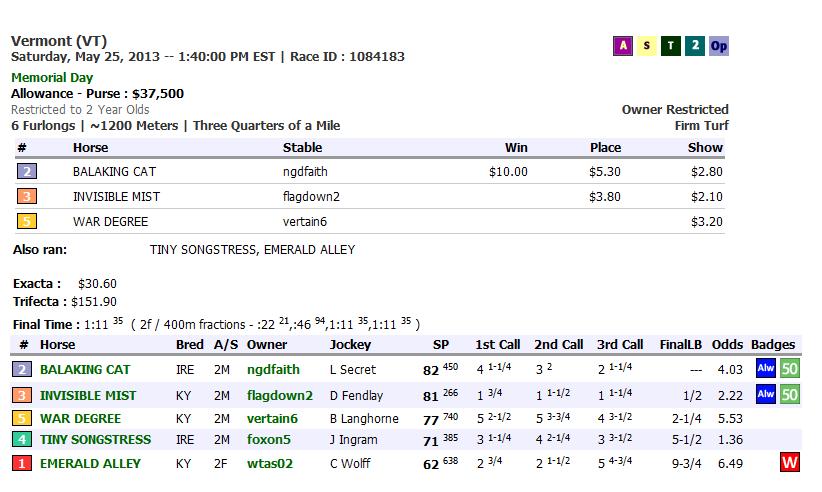The height and width of the screenshot is (492, 822).
Task: Click the number 2 saddle cloth swatch in payouts
Action: pos(28,172)
